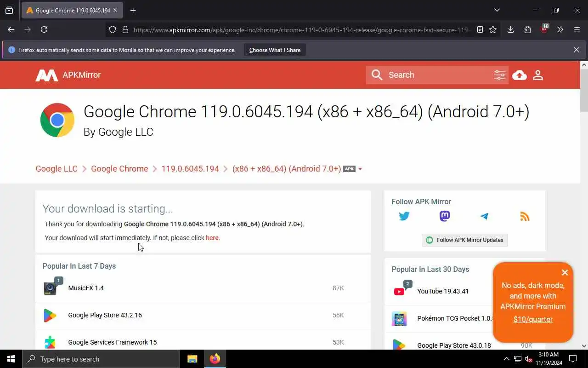
Task: Open Google Services Framework 15 entry
Action: click(x=112, y=342)
